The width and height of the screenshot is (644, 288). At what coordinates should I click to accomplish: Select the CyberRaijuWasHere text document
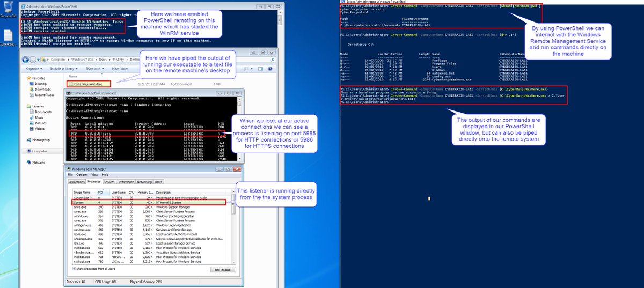click(90, 84)
